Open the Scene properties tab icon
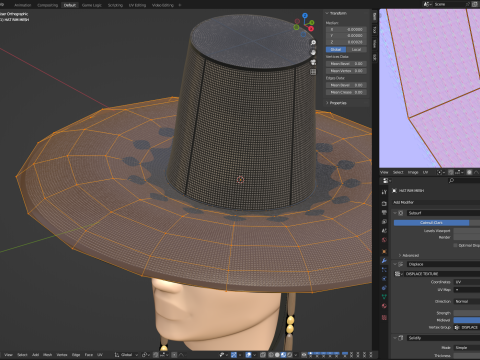The width and height of the screenshot is (480, 360). (384, 231)
